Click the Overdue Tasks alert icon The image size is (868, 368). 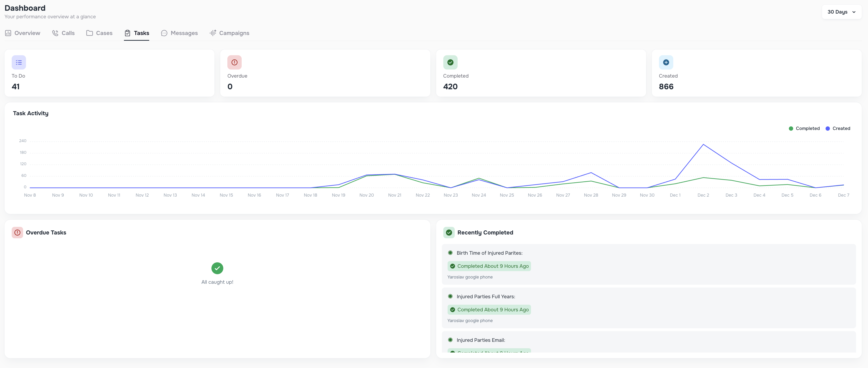17,232
